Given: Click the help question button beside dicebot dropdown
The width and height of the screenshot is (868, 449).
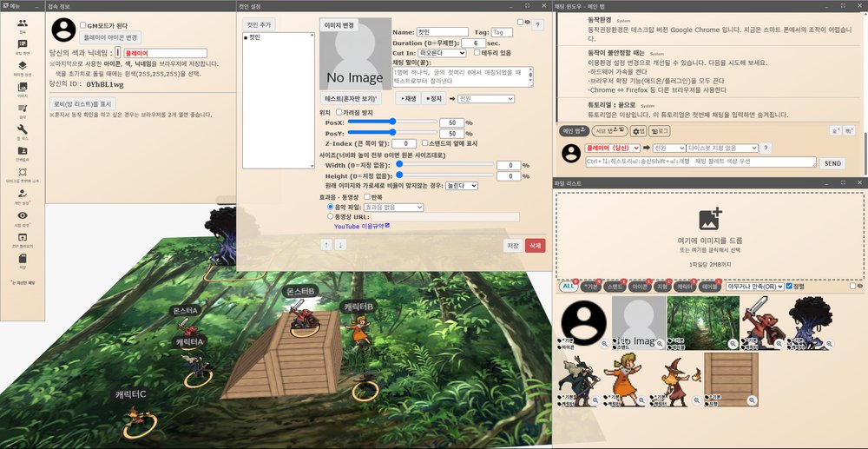Looking at the screenshot, I should (x=766, y=148).
